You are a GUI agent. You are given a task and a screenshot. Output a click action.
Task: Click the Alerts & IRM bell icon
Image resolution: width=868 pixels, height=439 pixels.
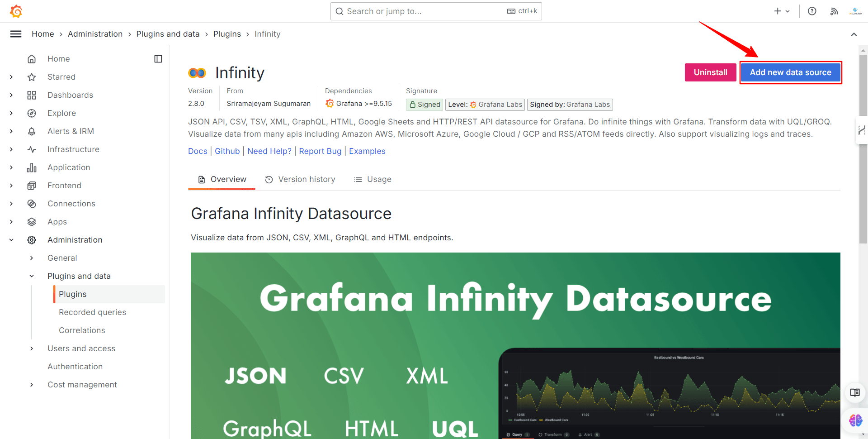click(x=32, y=131)
